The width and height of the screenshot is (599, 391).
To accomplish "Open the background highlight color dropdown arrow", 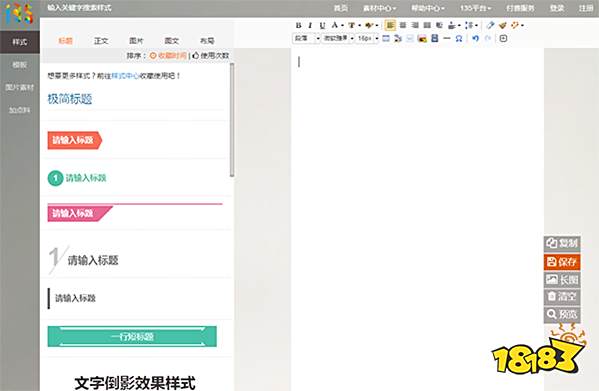I will point(377,26).
